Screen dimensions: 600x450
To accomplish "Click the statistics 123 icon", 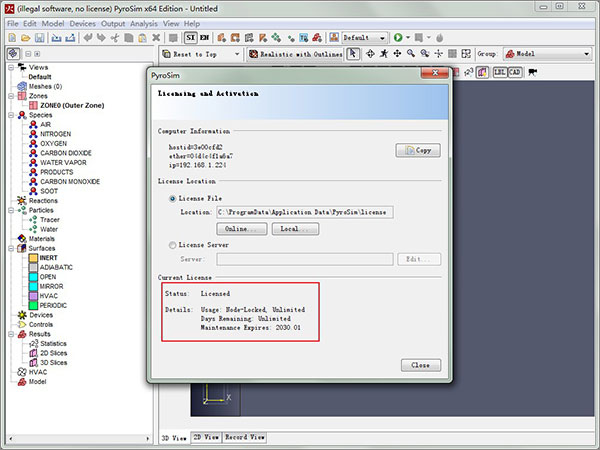I will click(x=469, y=72).
